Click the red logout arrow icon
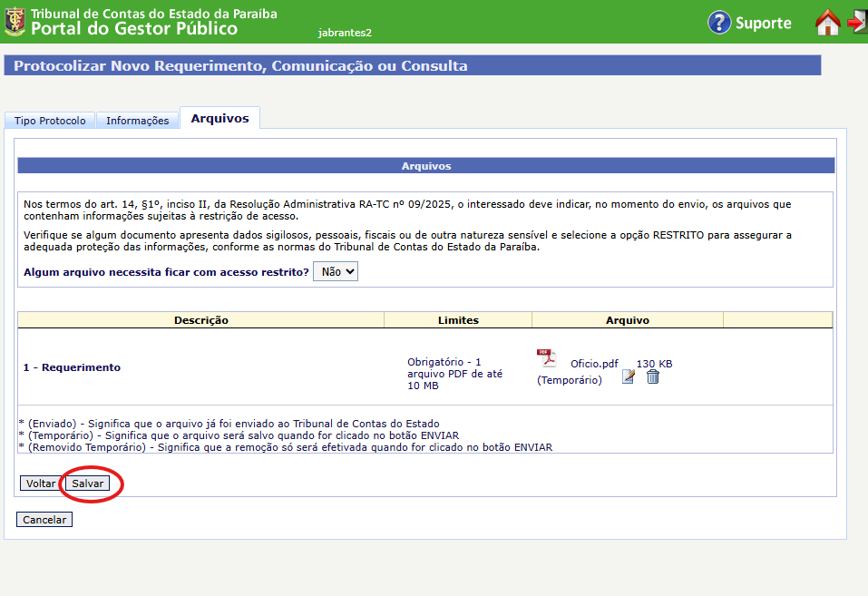The width and height of the screenshot is (868, 596). (857, 22)
